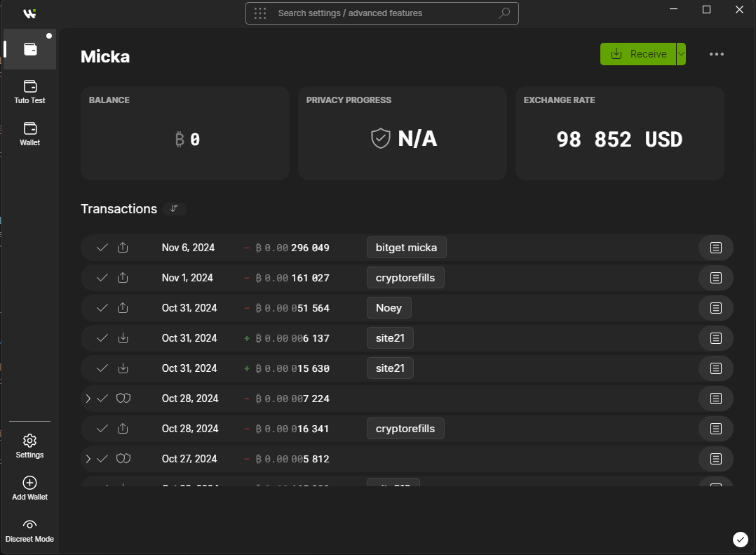This screenshot has width=756, height=555.
Task: Click the status checkmark icon bottom right
Action: tap(740, 539)
